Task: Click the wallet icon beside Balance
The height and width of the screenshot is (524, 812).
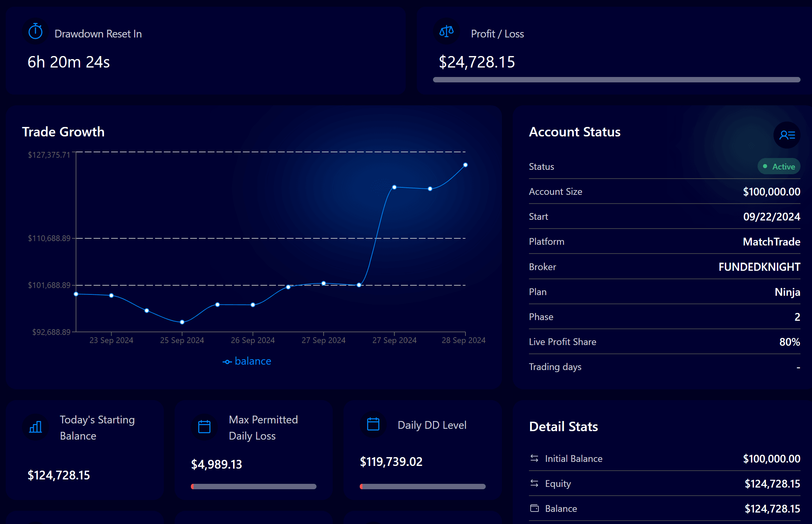Action: [x=534, y=508]
